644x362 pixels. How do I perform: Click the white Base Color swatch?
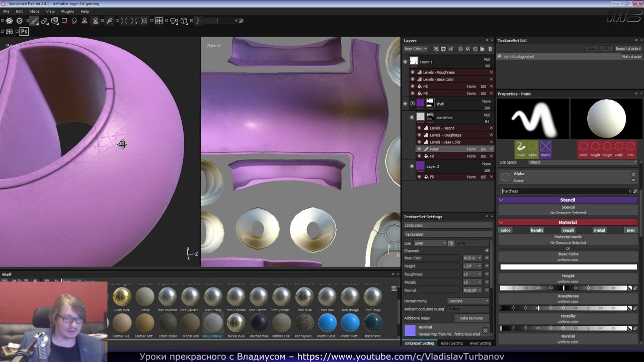coord(568,267)
